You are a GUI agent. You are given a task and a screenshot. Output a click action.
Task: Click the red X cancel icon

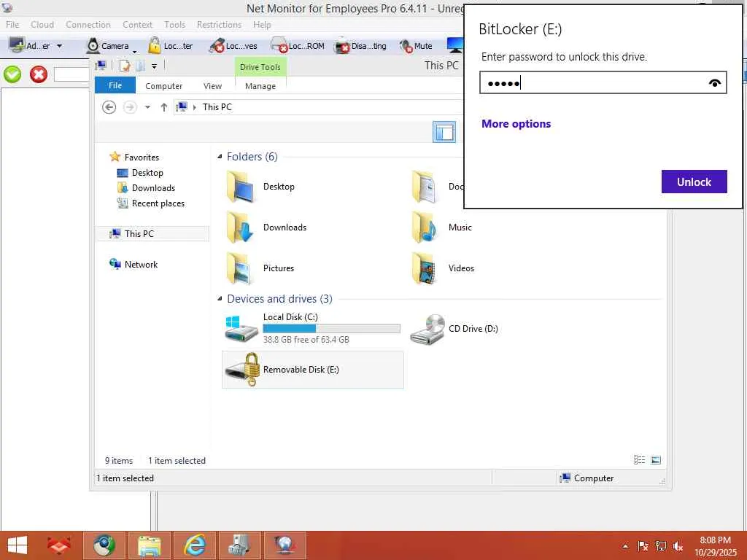(x=39, y=74)
